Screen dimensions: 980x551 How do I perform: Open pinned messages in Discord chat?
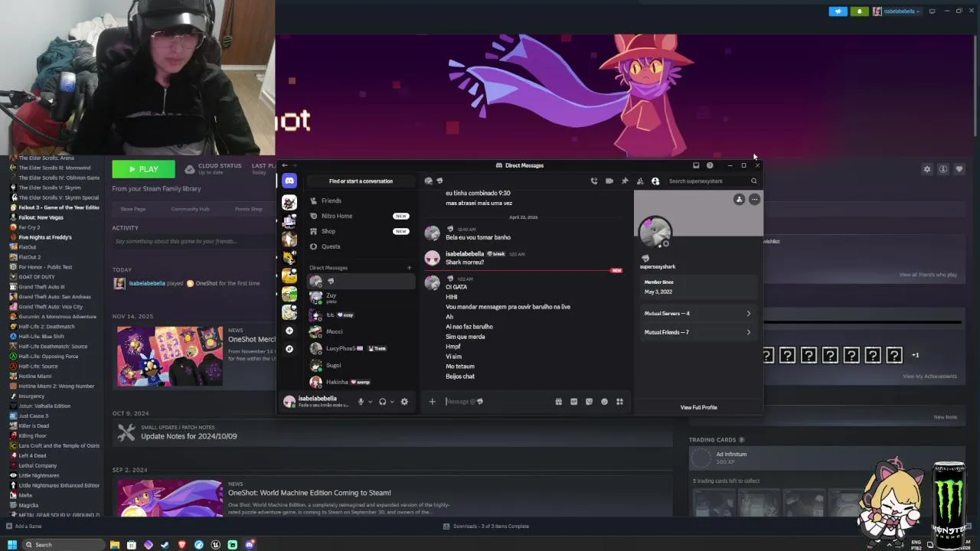tap(625, 181)
